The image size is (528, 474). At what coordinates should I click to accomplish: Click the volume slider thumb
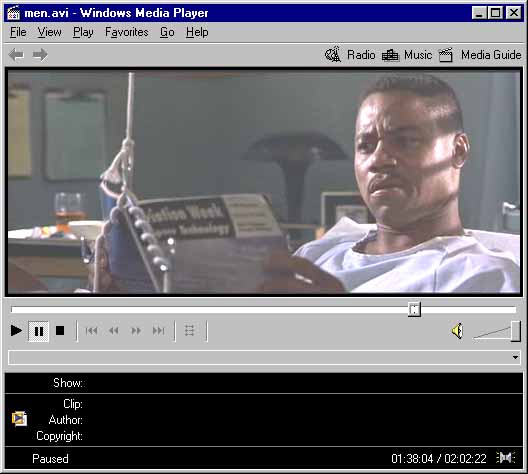click(x=516, y=331)
